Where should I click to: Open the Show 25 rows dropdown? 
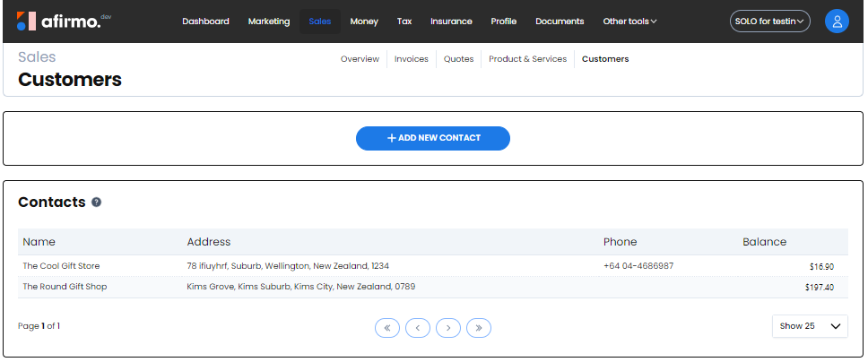[810, 326]
